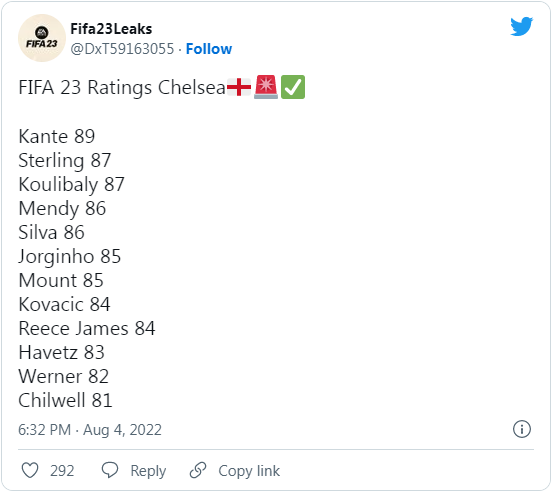Click the Reply text button

[x=148, y=471]
